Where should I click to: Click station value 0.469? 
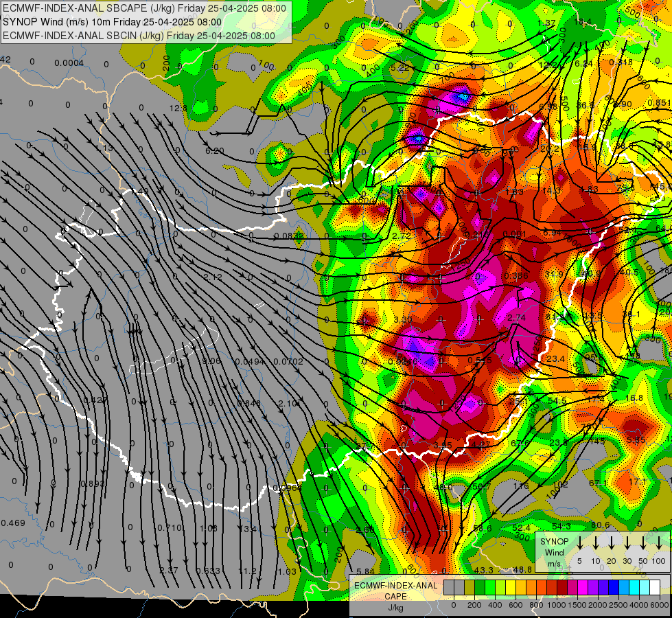(13, 523)
